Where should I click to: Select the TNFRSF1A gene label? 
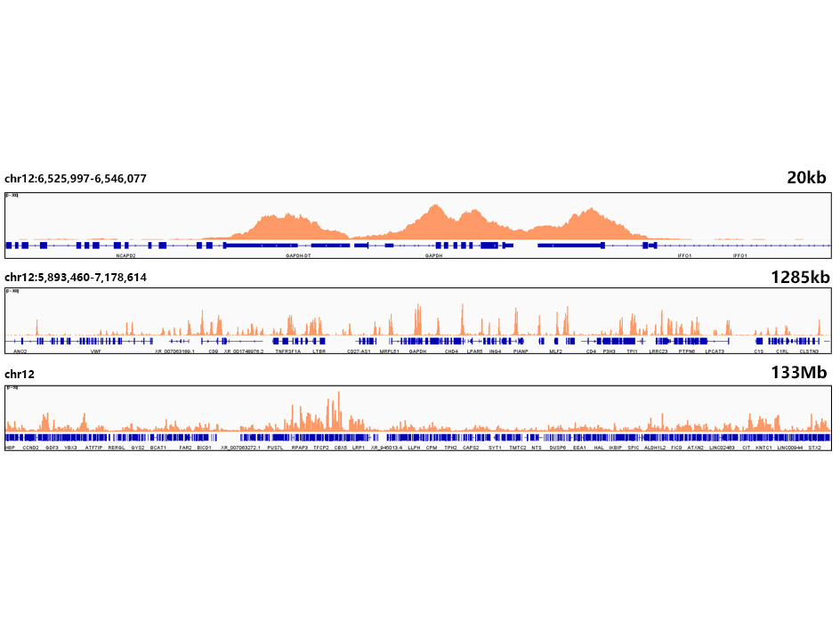pos(287,351)
